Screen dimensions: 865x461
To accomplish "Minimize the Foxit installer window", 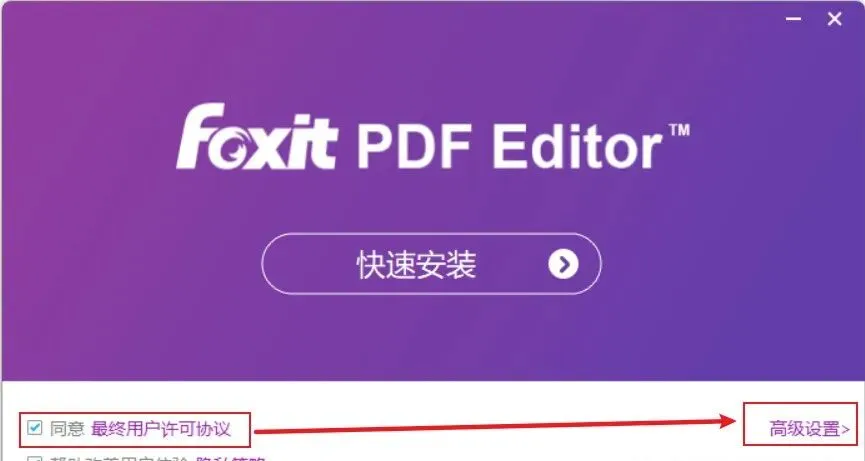I will pyautogui.click(x=793, y=19).
